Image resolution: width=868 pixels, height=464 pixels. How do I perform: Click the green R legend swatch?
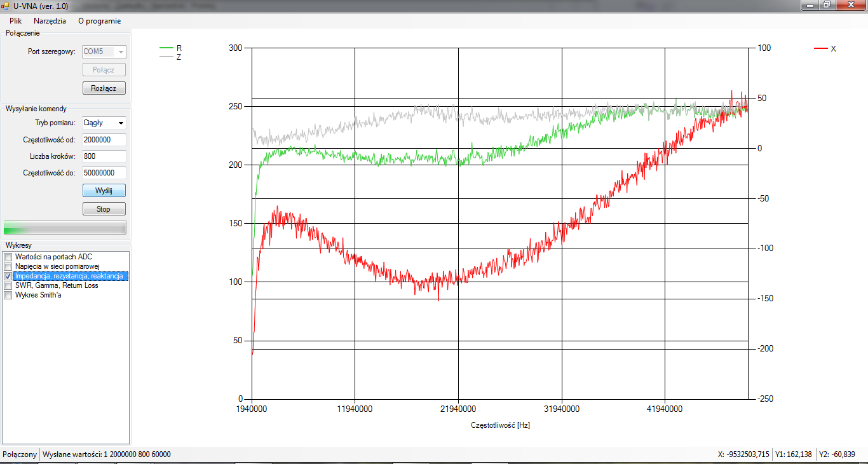tap(166, 48)
